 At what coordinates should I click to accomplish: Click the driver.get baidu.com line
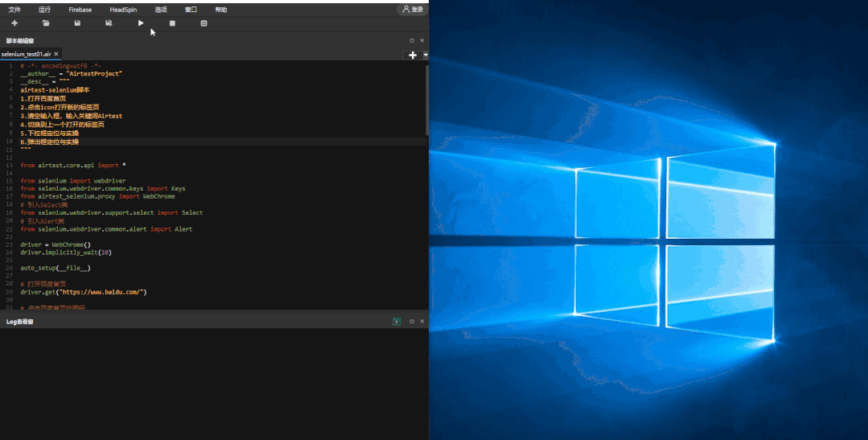(84, 292)
